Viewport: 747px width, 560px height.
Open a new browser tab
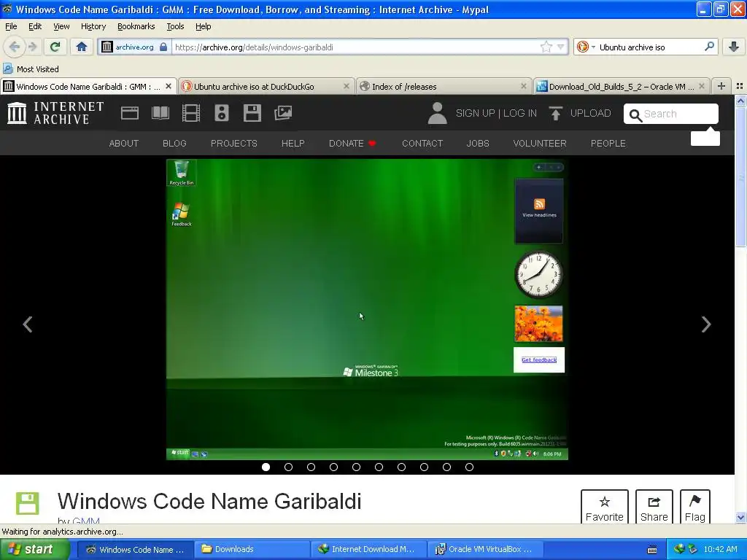tap(721, 86)
